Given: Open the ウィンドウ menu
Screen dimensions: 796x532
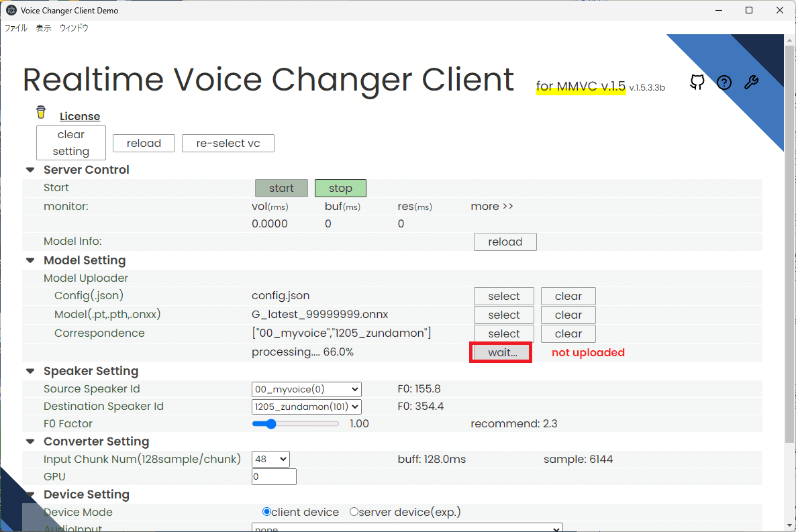Looking at the screenshot, I should (74, 28).
